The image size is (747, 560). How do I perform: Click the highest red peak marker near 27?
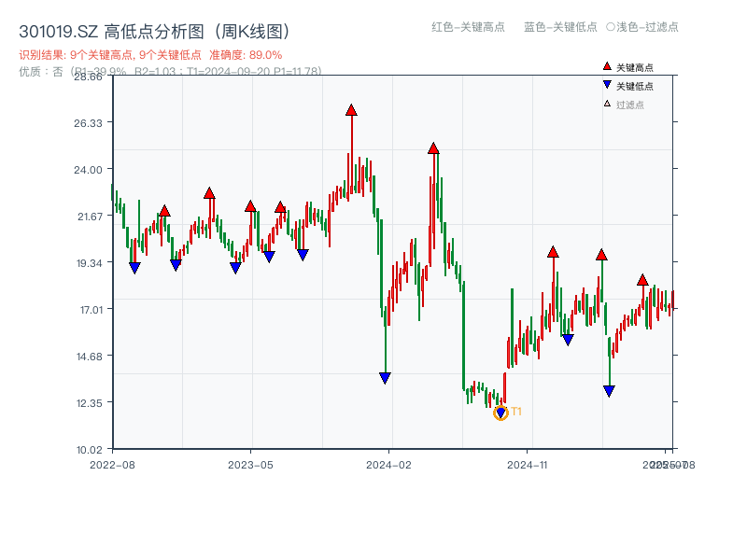click(350, 109)
